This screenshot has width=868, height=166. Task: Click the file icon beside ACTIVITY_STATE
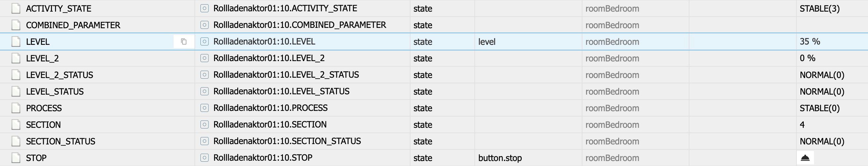click(x=16, y=8)
